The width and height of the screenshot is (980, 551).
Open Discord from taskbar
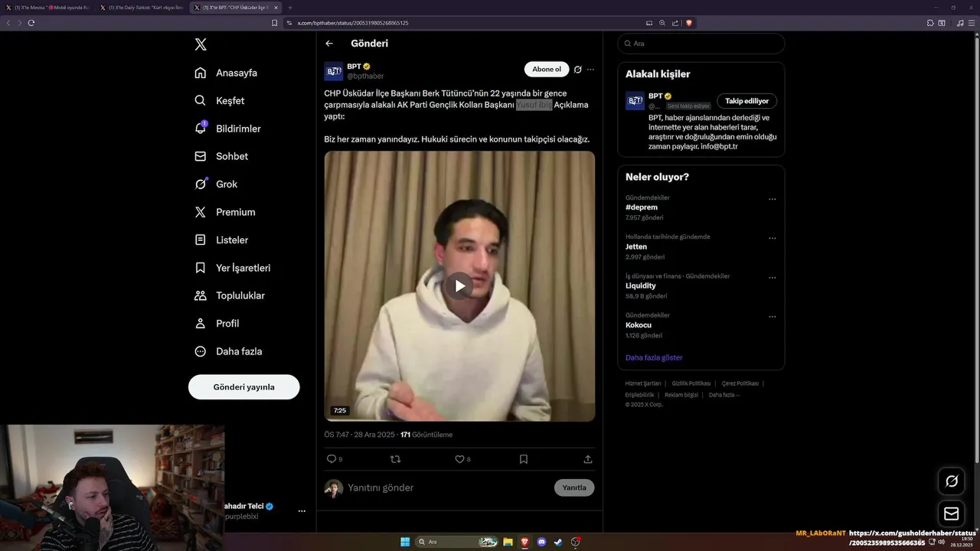click(541, 542)
